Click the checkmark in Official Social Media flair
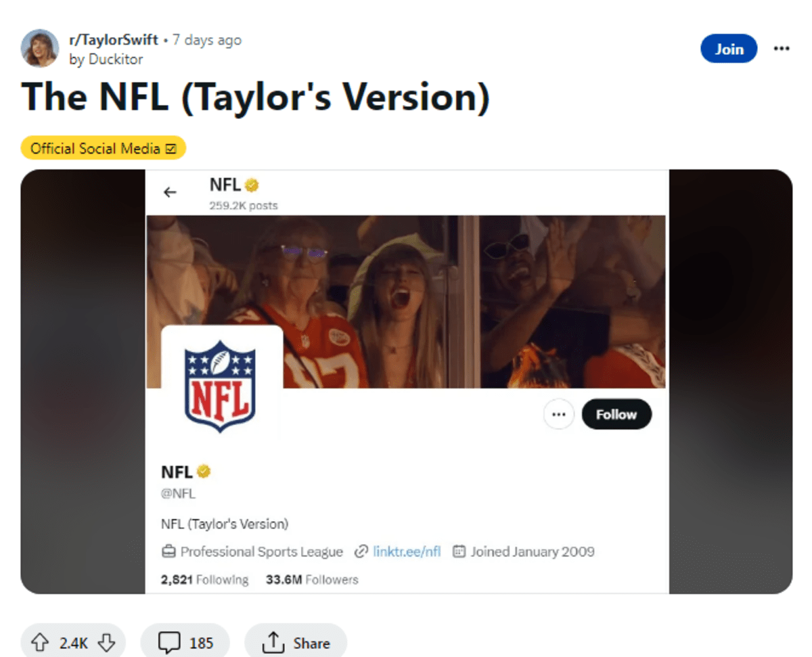The image size is (812, 657). click(173, 148)
